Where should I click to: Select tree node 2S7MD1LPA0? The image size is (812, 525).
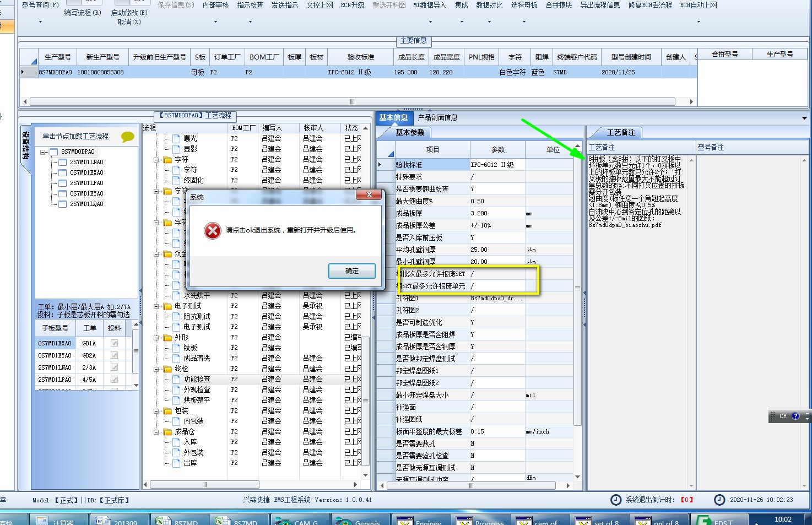click(x=86, y=183)
